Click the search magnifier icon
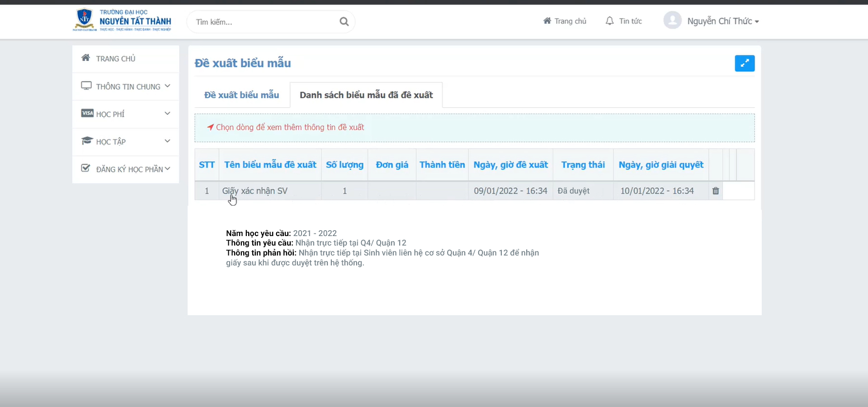Image resolution: width=868 pixels, height=407 pixels. tap(344, 22)
